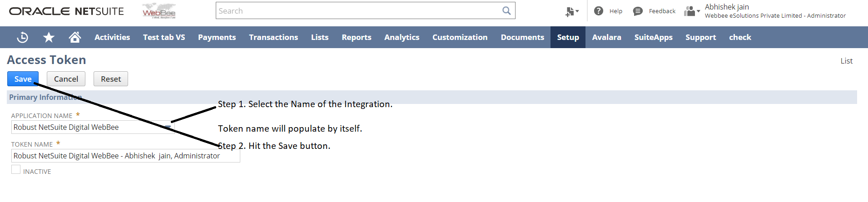Open the Transactions menu
The image size is (868, 202).
coord(273,37)
